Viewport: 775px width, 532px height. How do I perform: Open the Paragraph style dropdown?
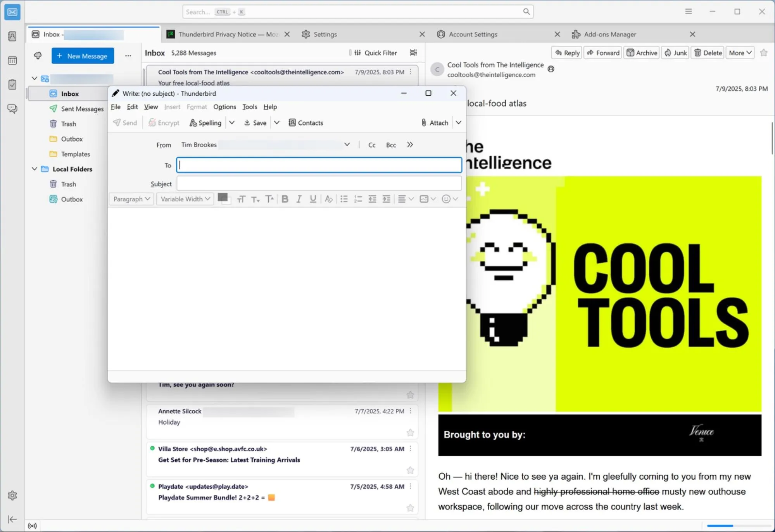(x=131, y=199)
